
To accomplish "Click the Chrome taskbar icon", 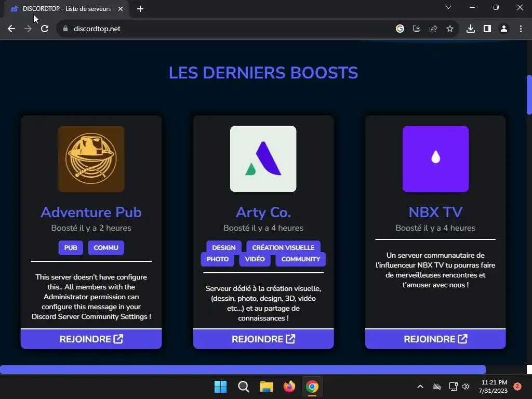I will (x=312, y=387).
